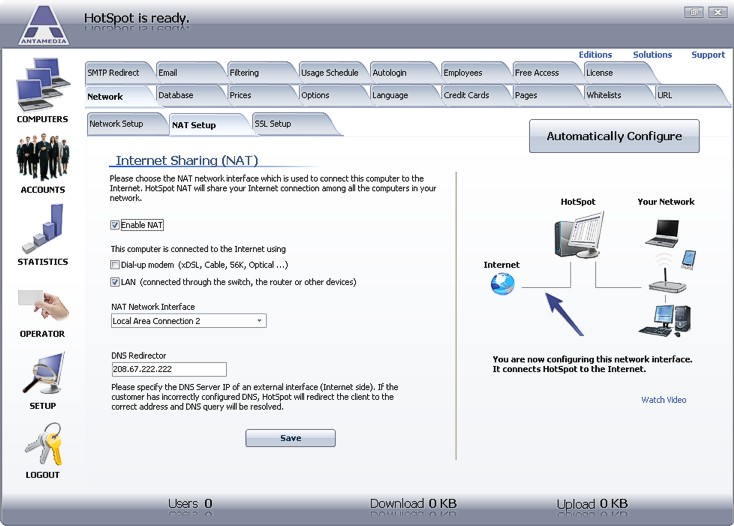Toggle the Enable NAT checkbox
734x526 pixels.
(115, 225)
